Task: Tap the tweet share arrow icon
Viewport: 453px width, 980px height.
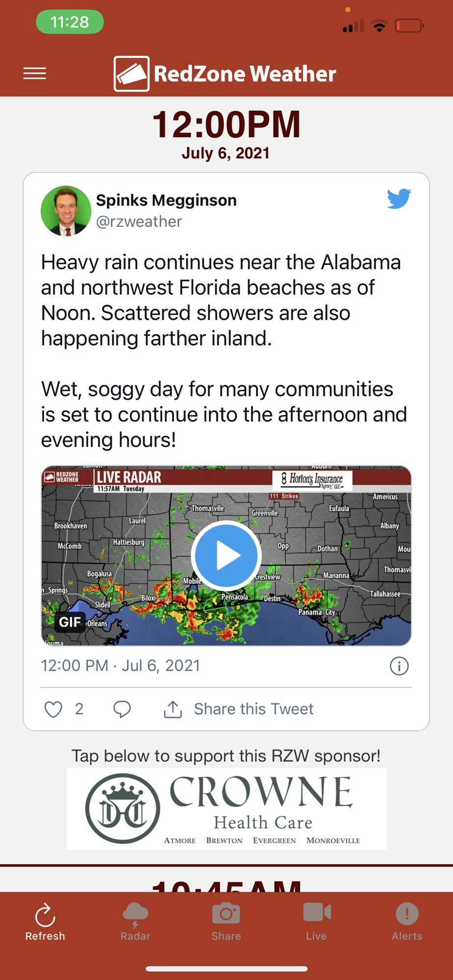Action: pos(173,709)
